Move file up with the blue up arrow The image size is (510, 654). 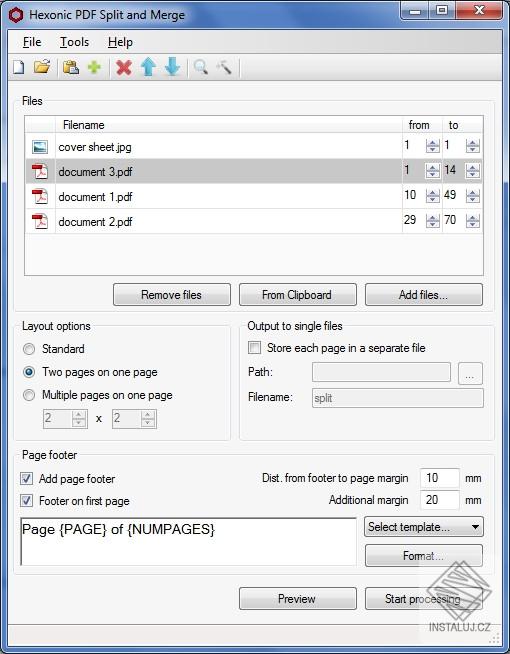pos(148,67)
